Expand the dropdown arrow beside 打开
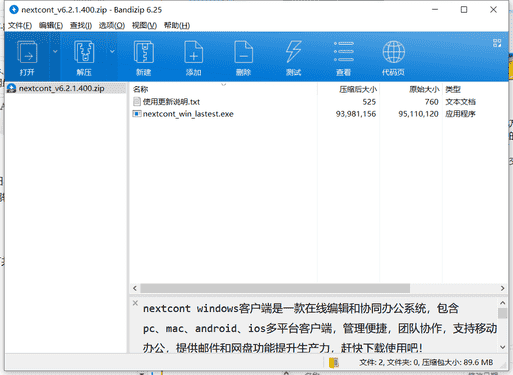This screenshot has height=375, width=513. (55, 51)
